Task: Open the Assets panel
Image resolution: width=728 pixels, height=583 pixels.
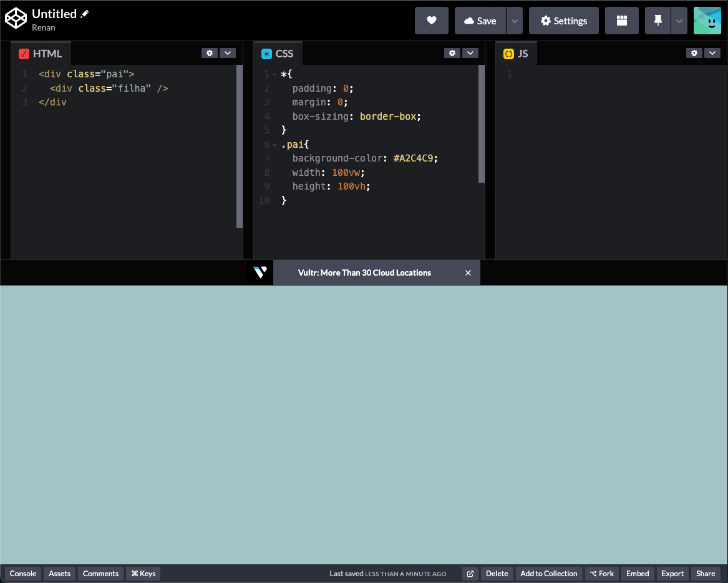Action: click(x=60, y=574)
